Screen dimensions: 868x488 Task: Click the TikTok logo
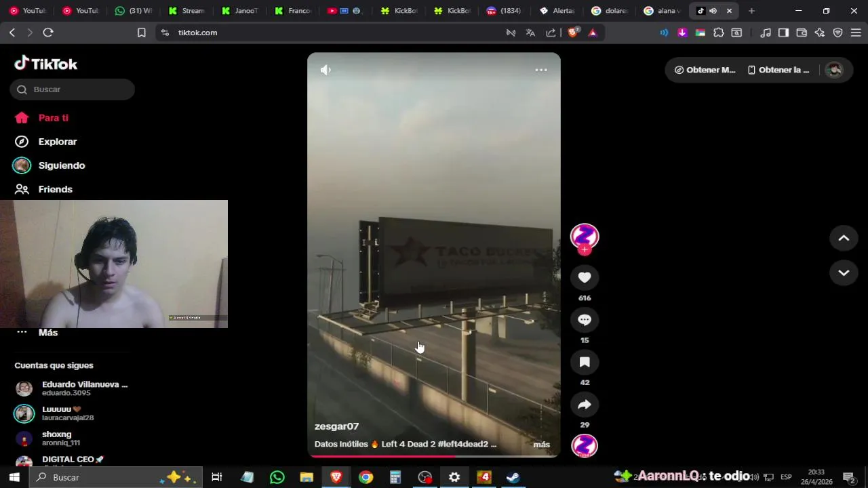point(46,64)
